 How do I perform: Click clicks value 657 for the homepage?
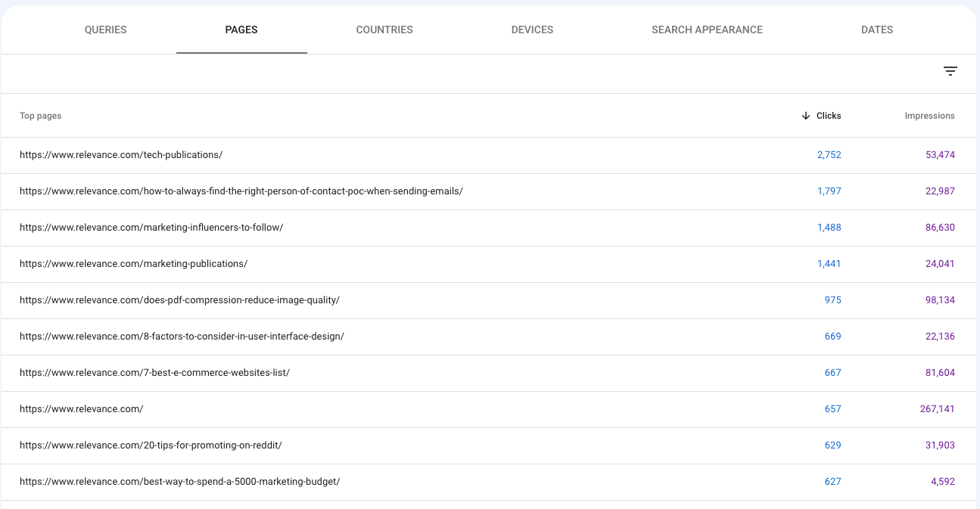pos(832,408)
